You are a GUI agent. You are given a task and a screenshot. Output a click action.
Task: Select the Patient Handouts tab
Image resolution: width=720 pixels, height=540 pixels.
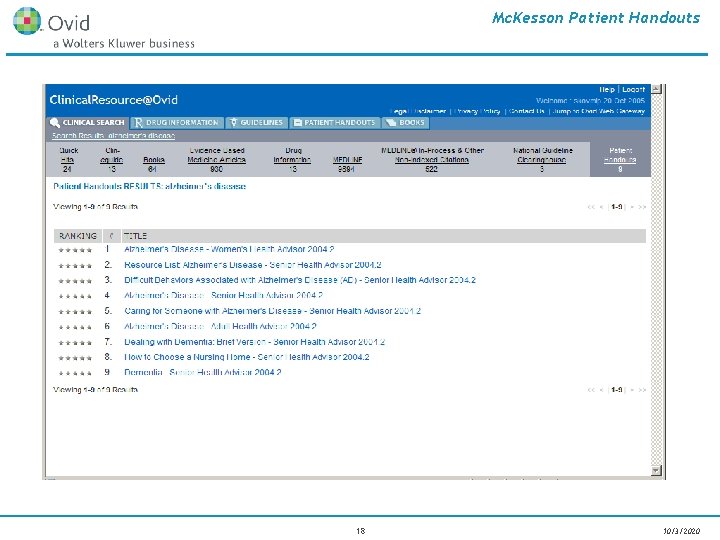click(335, 123)
